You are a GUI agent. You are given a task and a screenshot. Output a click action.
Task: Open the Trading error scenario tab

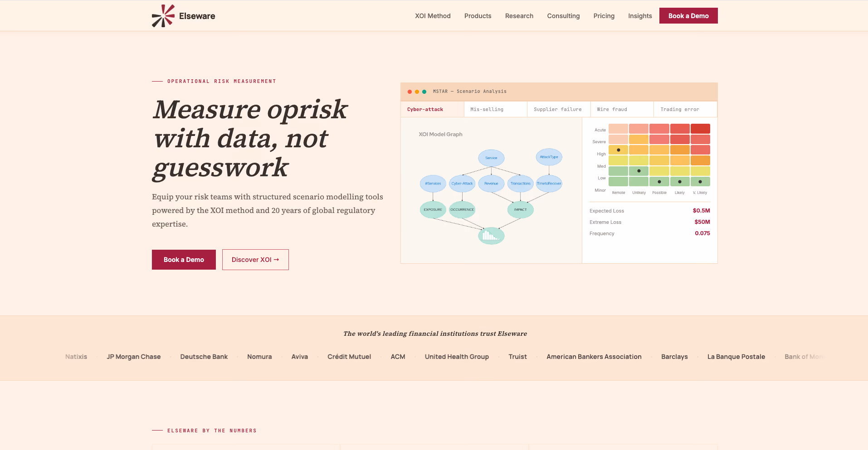click(685, 109)
